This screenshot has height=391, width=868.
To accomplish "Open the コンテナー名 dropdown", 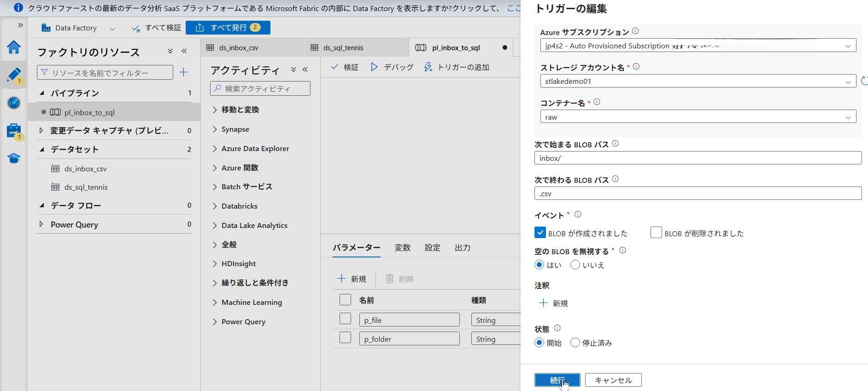I will [698, 117].
